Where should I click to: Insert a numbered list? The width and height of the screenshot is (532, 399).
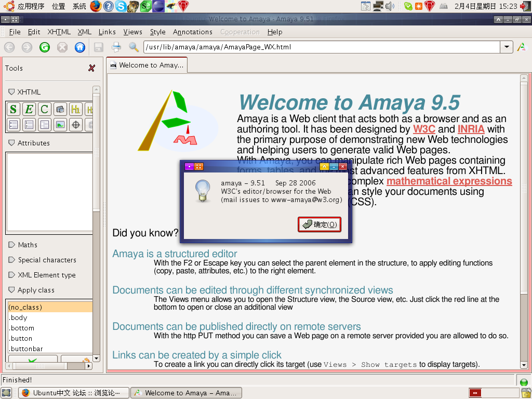point(29,125)
